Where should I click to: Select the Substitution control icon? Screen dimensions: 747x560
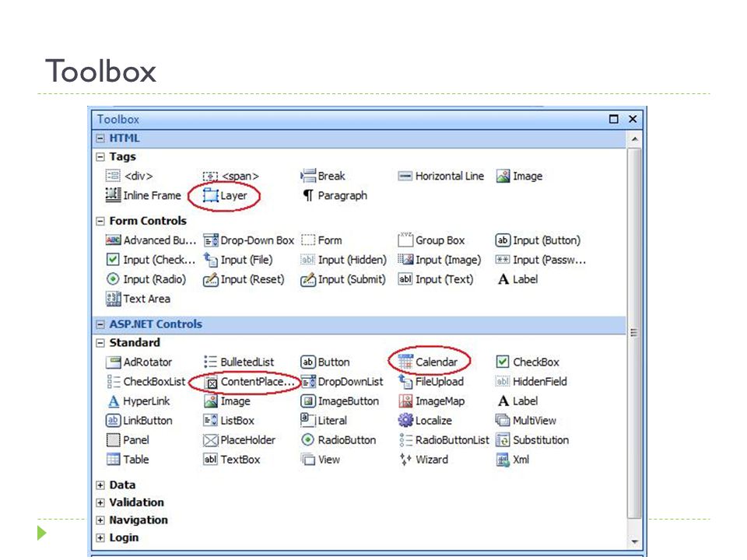tap(503, 440)
